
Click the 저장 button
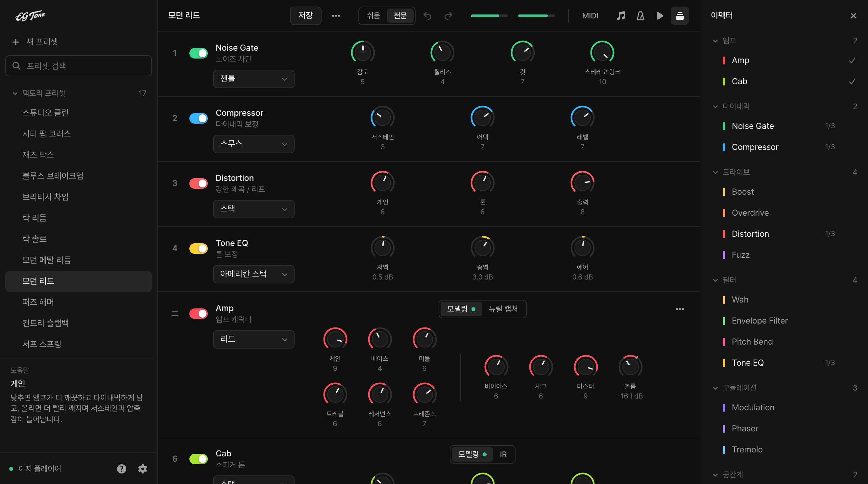[305, 16]
